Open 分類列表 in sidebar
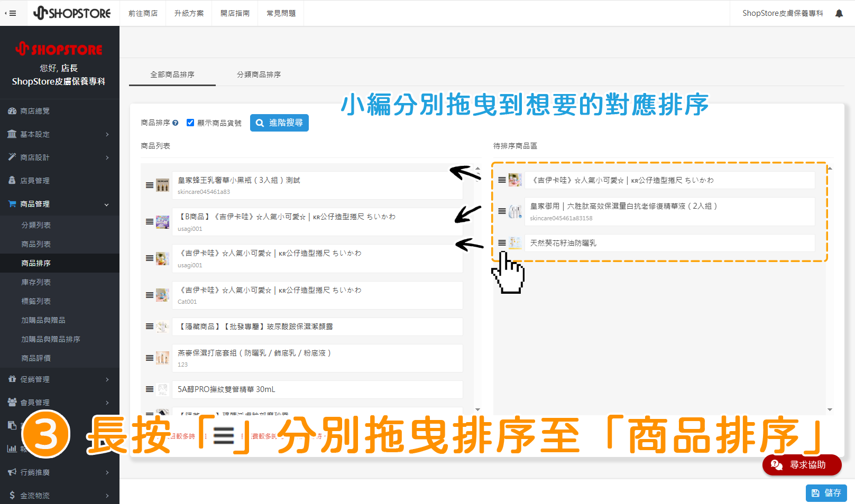Screen dimensions: 855x504 [x=36, y=225]
